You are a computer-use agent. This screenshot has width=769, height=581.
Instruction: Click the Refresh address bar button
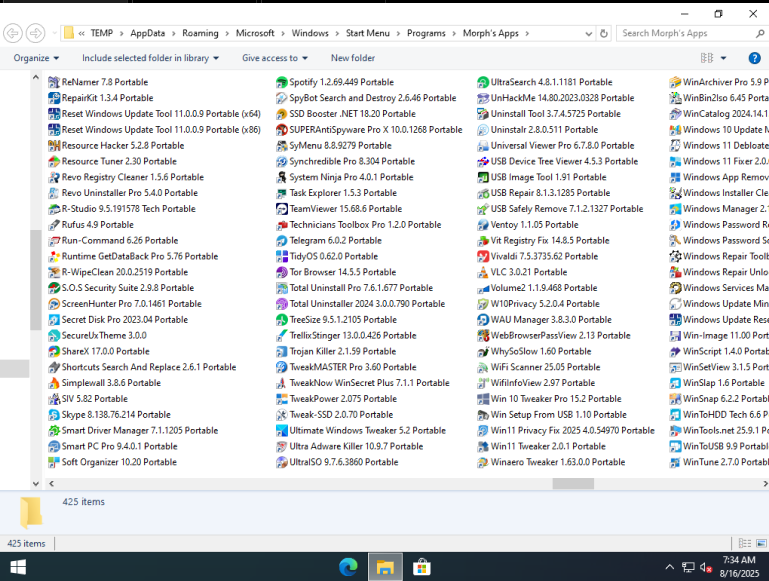[604, 34]
